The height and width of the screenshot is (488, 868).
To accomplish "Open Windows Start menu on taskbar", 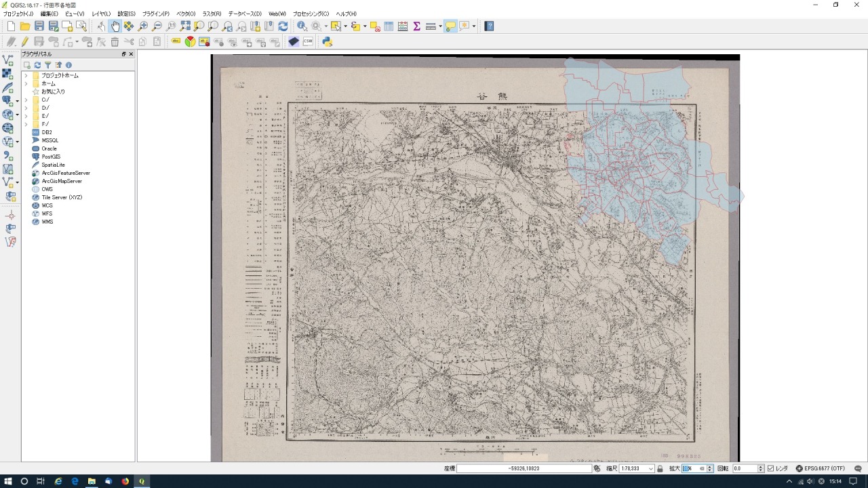I will click(7, 481).
